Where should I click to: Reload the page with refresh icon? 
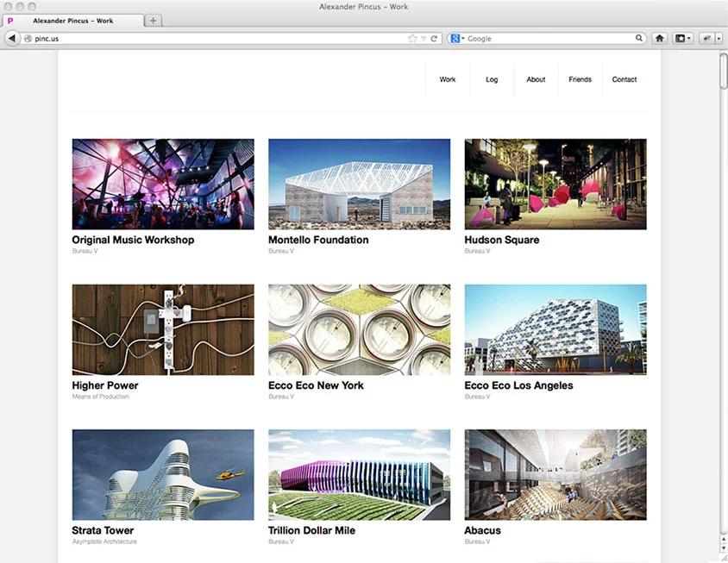[434, 39]
